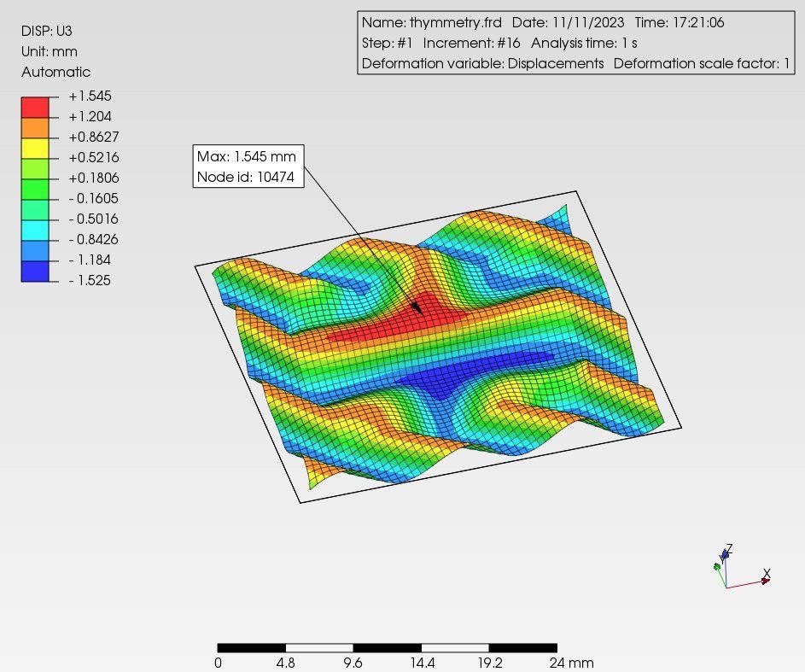Click the 'Node id: 10474' text

pyautogui.click(x=245, y=177)
